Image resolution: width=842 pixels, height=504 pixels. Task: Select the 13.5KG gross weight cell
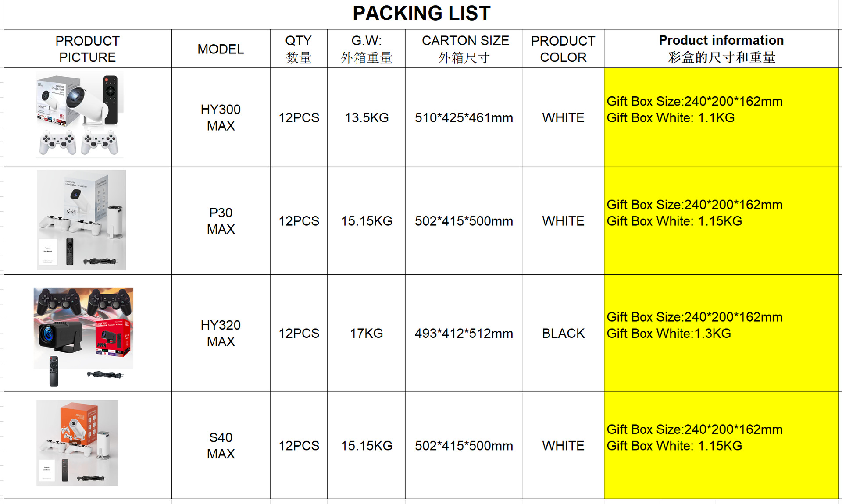[x=366, y=117]
